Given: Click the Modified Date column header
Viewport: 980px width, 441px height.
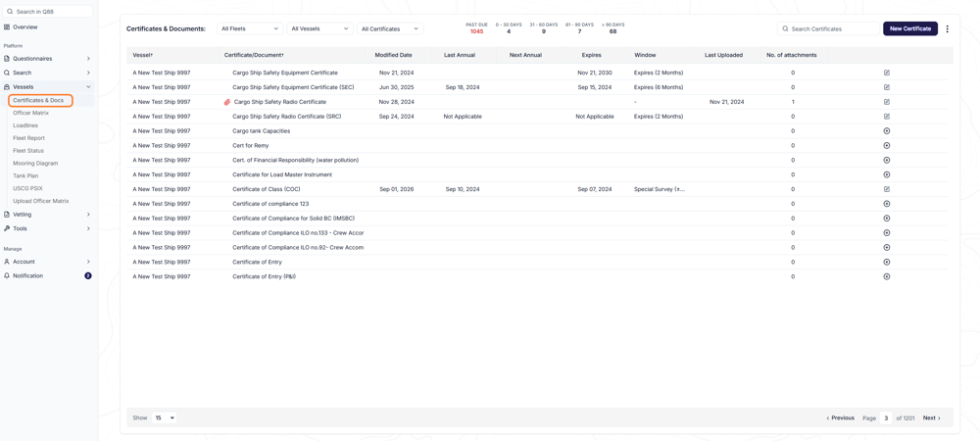Looking at the screenshot, I should [x=393, y=55].
